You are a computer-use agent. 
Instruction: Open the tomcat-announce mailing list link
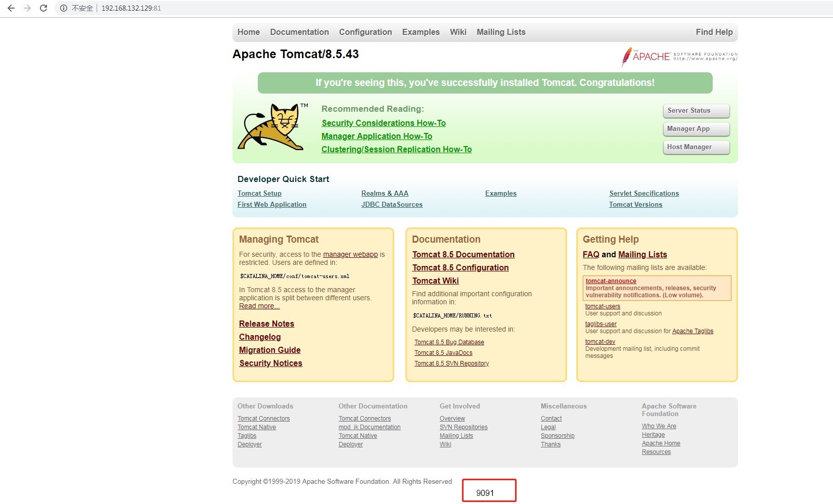point(611,281)
